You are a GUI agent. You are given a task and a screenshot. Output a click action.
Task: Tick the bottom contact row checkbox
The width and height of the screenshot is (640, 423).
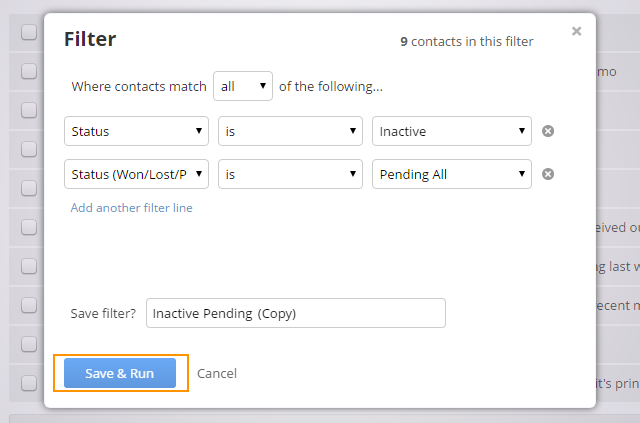point(29,383)
